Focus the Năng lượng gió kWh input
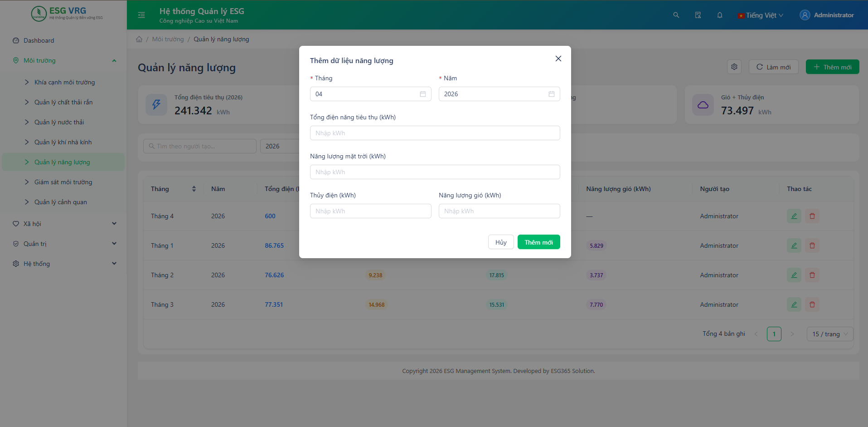The image size is (868, 427). point(499,211)
